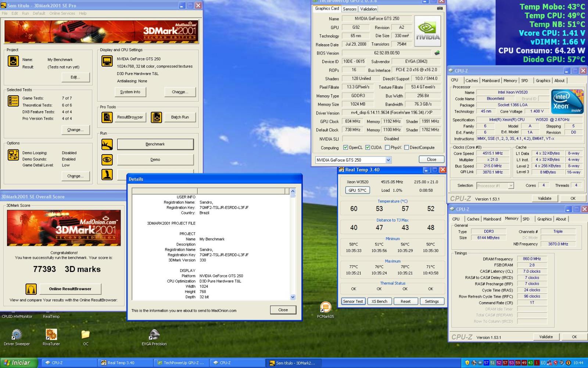
Task: Open the Edit menu in 3DMark2001
Action: (15, 13)
